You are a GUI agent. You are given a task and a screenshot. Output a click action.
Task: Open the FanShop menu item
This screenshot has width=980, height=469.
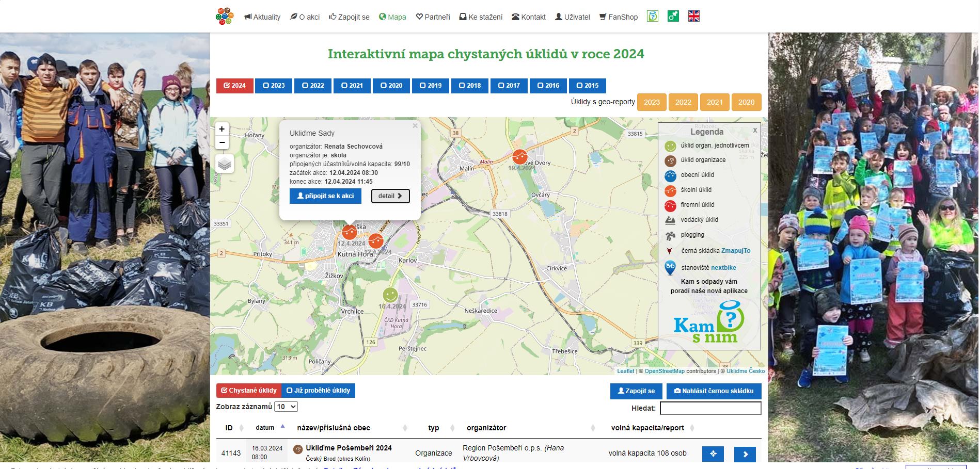point(619,17)
